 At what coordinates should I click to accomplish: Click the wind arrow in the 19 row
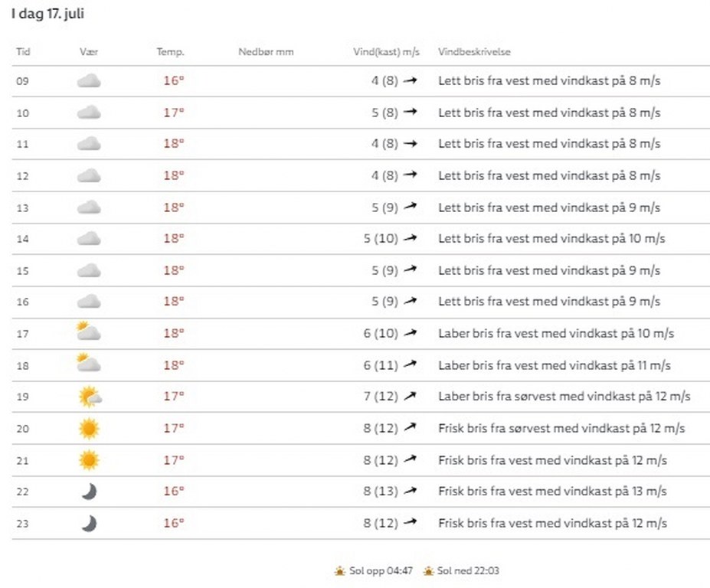(x=411, y=396)
